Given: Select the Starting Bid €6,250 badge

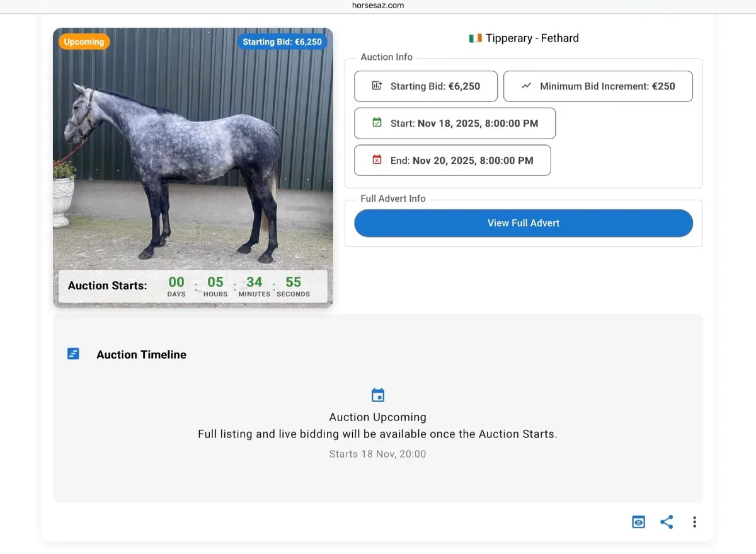Looking at the screenshot, I should (x=283, y=42).
